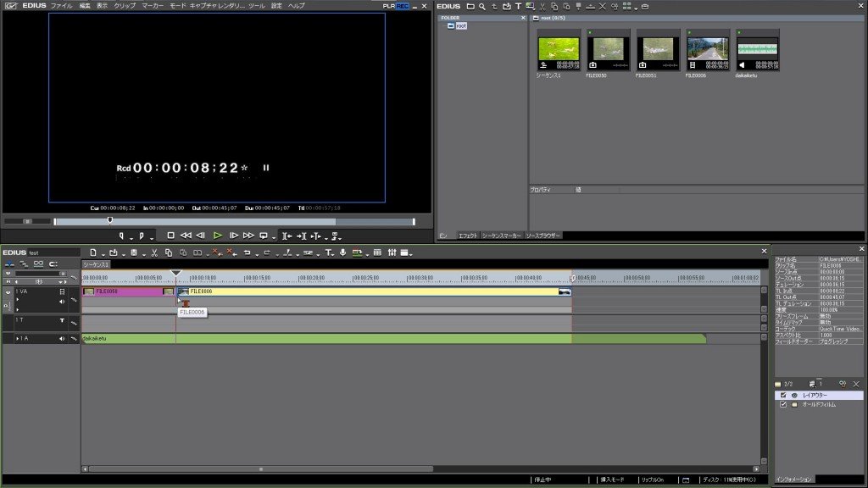Open the Audio Mixer sliders icon
The width and height of the screenshot is (868, 488).
[x=392, y=252]
